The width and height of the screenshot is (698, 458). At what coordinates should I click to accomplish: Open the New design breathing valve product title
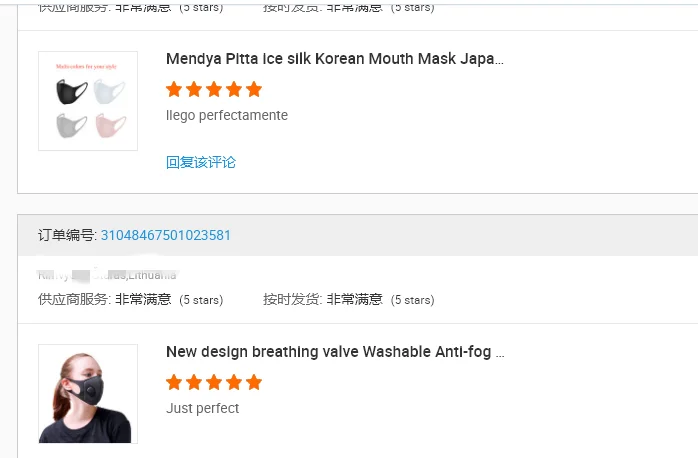tap(334, 352)
